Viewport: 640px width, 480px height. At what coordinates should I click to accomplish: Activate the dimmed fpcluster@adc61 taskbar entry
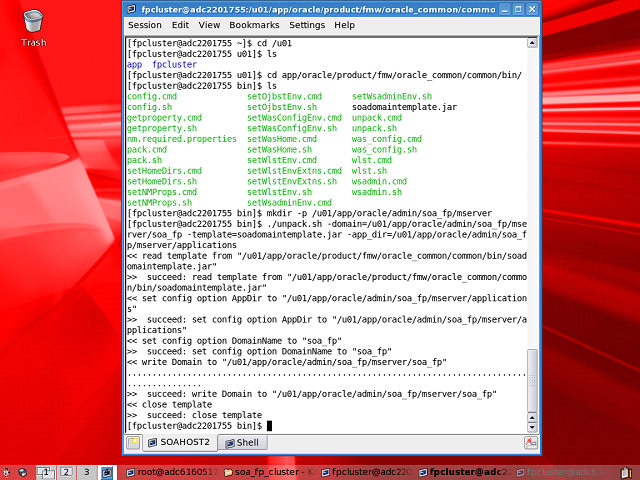pos(561,473)
